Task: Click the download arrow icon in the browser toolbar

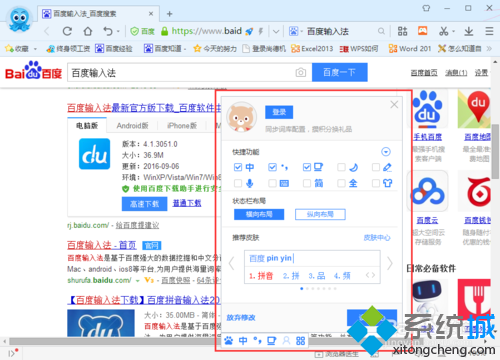Action: [x=469, y=31]
